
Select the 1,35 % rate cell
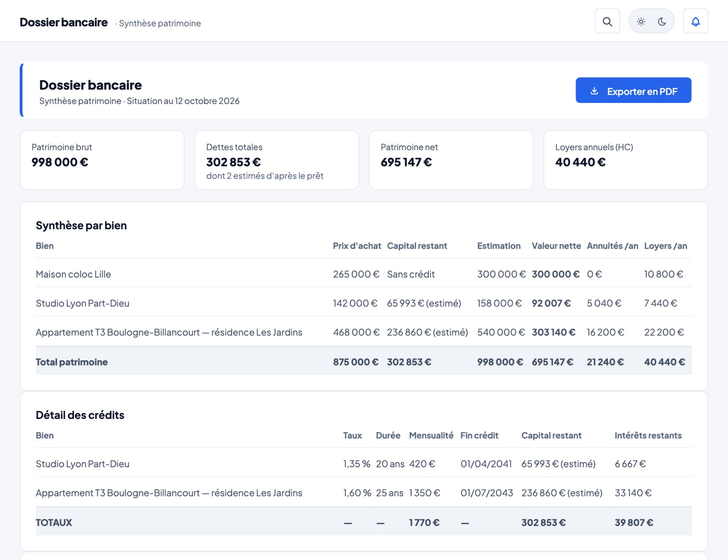357,464
